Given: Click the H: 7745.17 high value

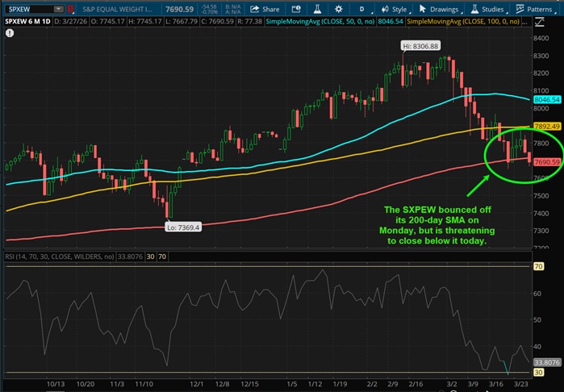Looking at the screenshot, I should [145, 22].
